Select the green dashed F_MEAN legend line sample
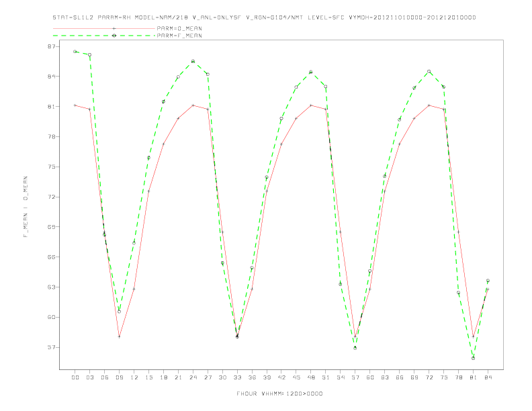This screenshot has height=411, width=532. 104,36
